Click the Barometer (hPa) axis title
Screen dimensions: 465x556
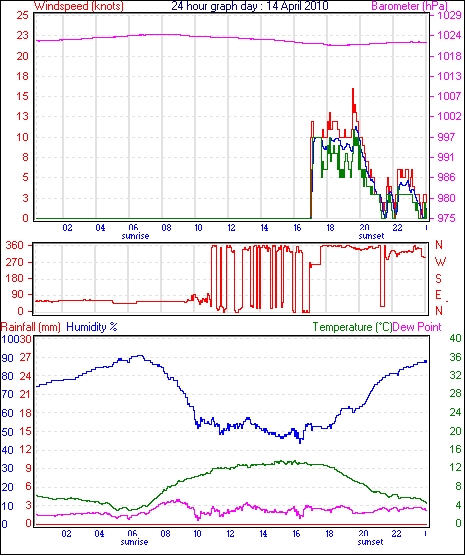[409, 6]
